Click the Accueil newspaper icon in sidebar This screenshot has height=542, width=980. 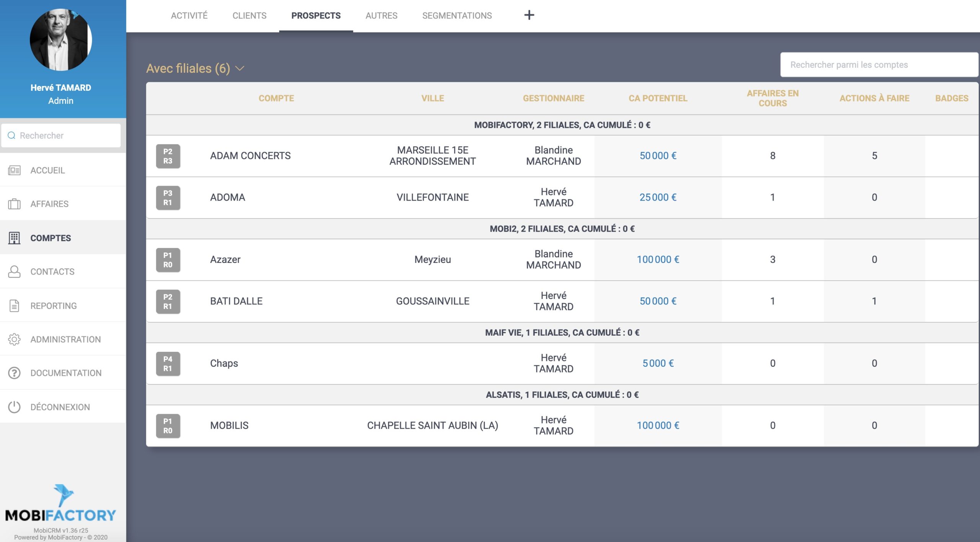(14, 170)
